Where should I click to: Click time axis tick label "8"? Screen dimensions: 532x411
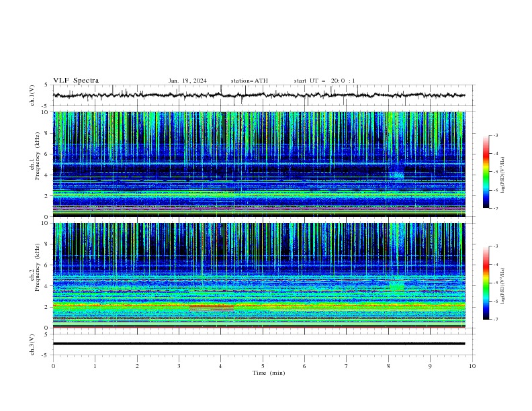tap(388, 366)
